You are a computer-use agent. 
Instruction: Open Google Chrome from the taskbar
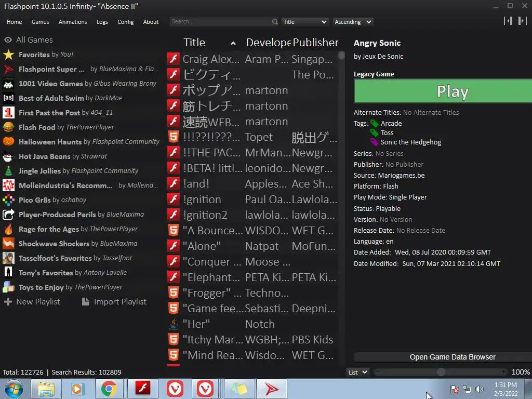click(109, 389)
